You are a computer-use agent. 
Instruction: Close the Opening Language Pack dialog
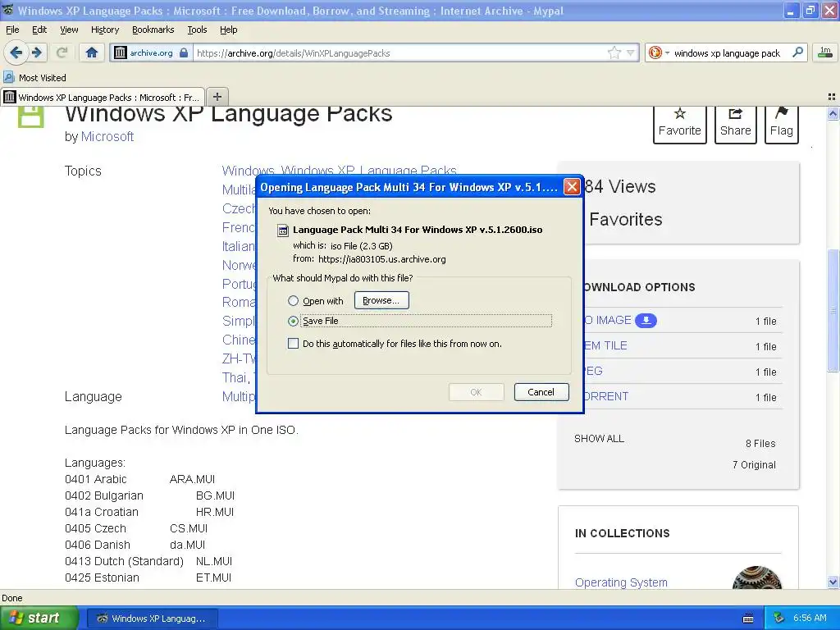[572, 187]
